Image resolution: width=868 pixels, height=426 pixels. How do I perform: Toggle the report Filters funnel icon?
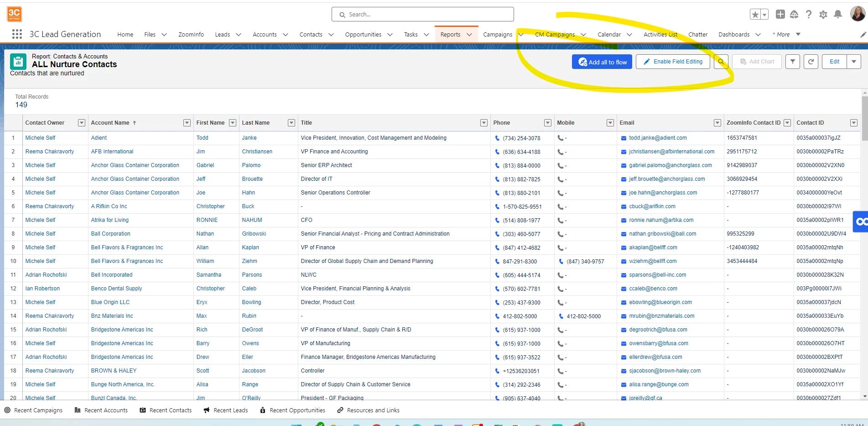click(793, 62)
